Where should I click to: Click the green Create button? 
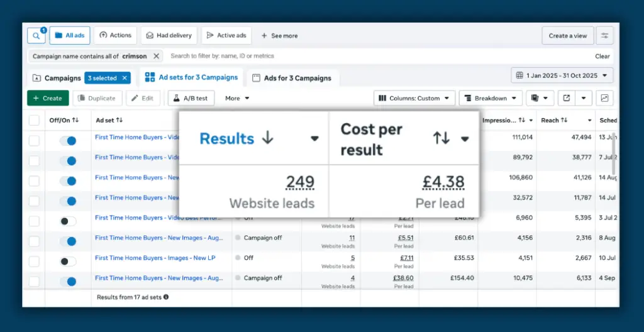[48, 98]
